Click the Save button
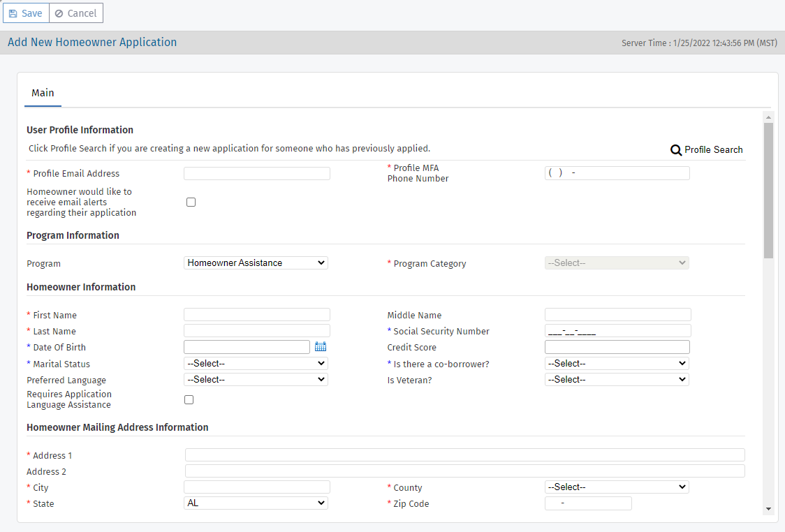 (x=26, y=13)
